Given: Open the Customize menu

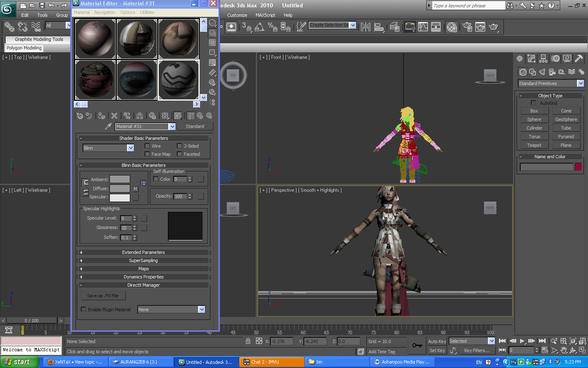Looking at the screenshot, I should tap(237, 15).
